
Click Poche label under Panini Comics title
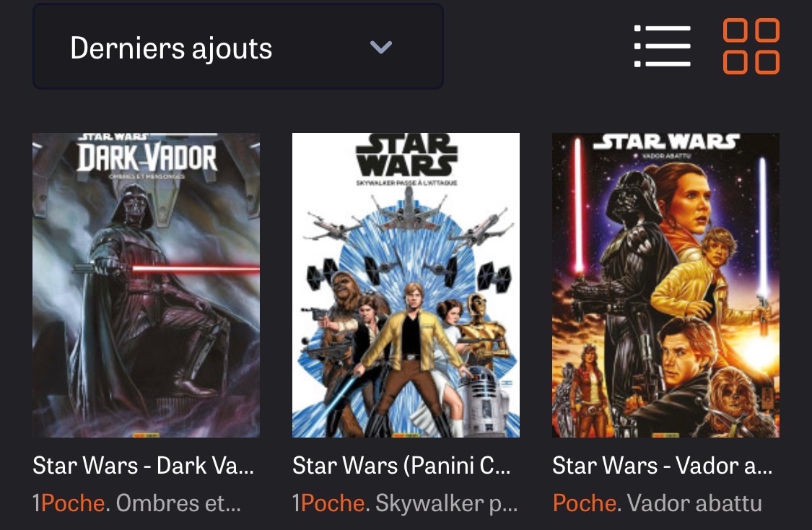(x=333, y=503)
